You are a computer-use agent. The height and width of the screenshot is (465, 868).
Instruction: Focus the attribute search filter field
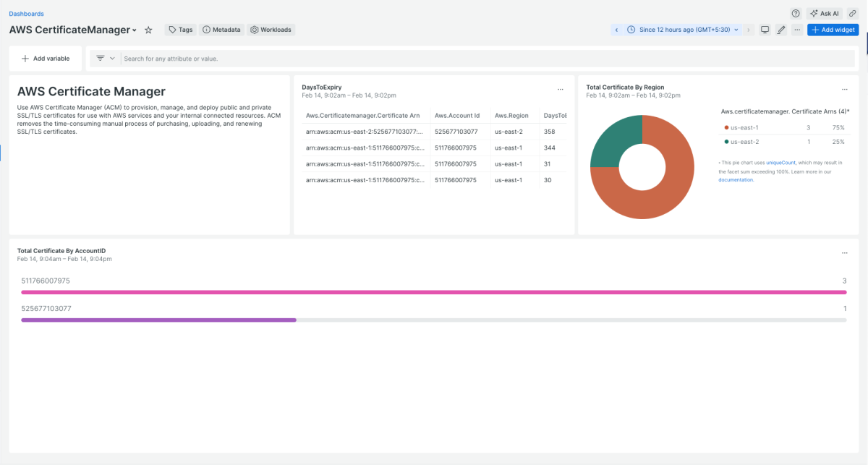coord(488,59)
